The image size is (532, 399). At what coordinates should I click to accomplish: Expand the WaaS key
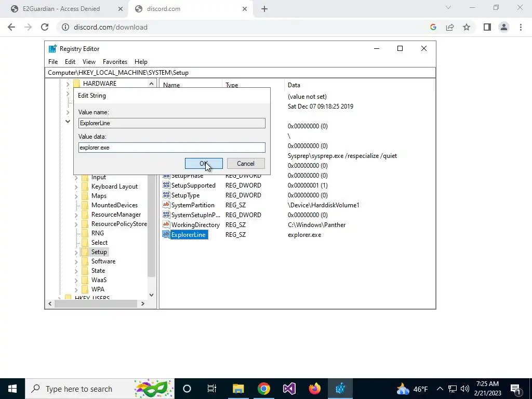76,280
